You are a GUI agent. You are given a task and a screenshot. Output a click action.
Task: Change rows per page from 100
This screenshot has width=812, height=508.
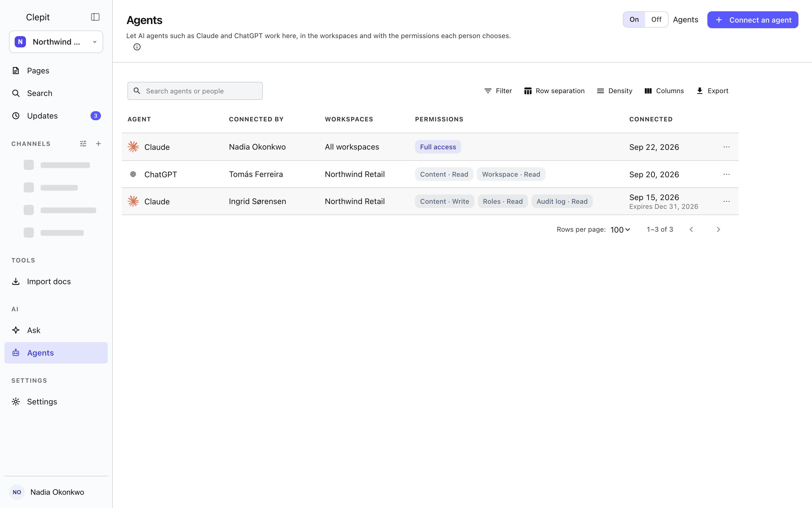[620, 229]
